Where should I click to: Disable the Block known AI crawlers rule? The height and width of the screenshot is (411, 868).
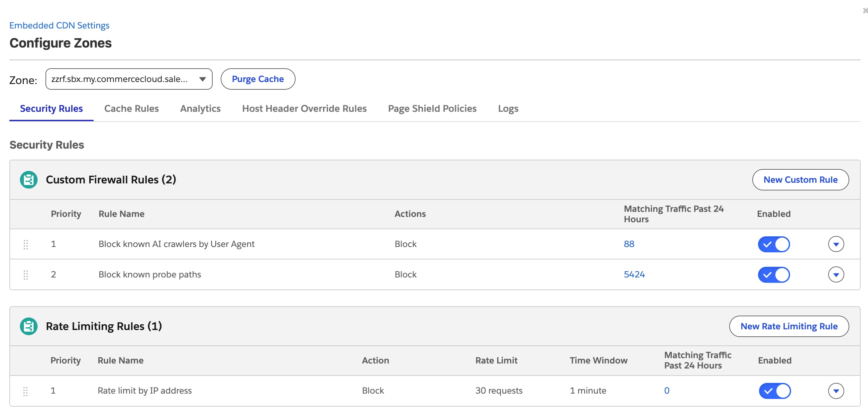pos(774,244)
